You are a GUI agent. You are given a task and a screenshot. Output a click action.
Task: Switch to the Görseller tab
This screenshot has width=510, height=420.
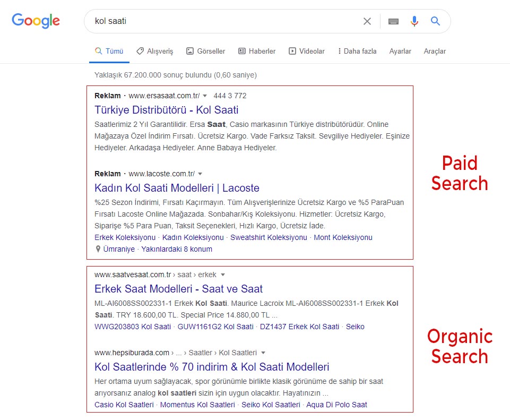point(205,52)
